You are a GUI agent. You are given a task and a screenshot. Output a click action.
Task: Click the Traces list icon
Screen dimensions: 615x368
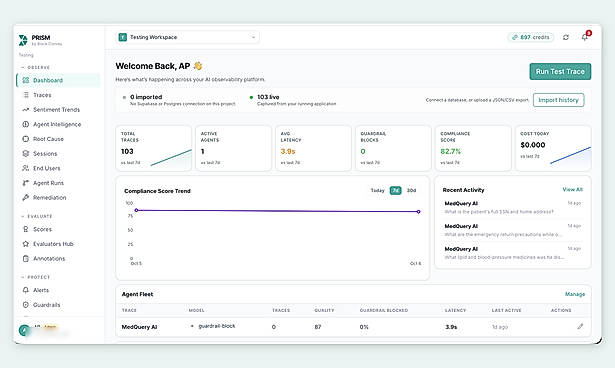coord(26,95)
